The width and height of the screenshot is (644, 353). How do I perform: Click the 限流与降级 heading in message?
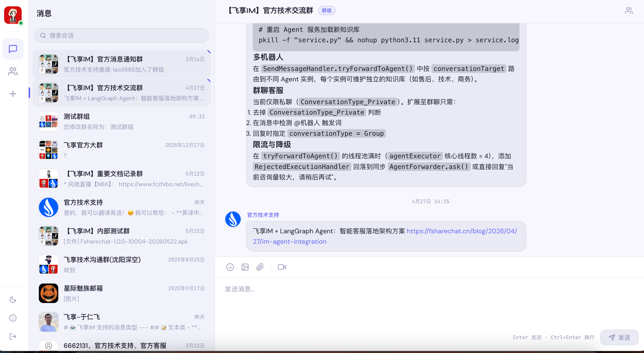[x=272, y=145]
